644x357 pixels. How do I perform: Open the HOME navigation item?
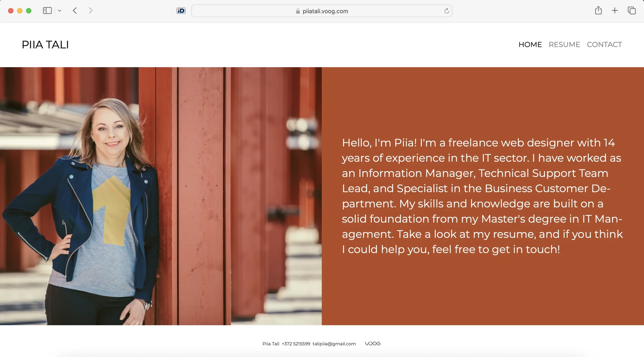pos(530,45)
